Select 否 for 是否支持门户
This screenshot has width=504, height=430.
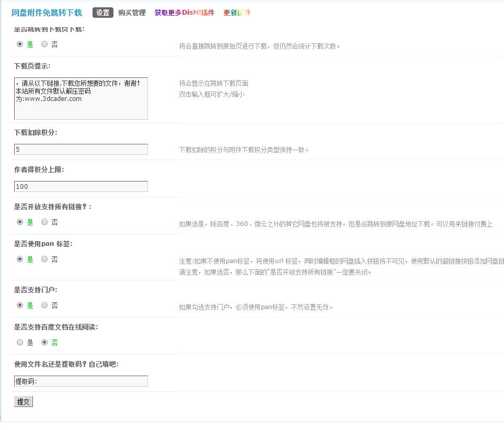[x=44, y=305]
